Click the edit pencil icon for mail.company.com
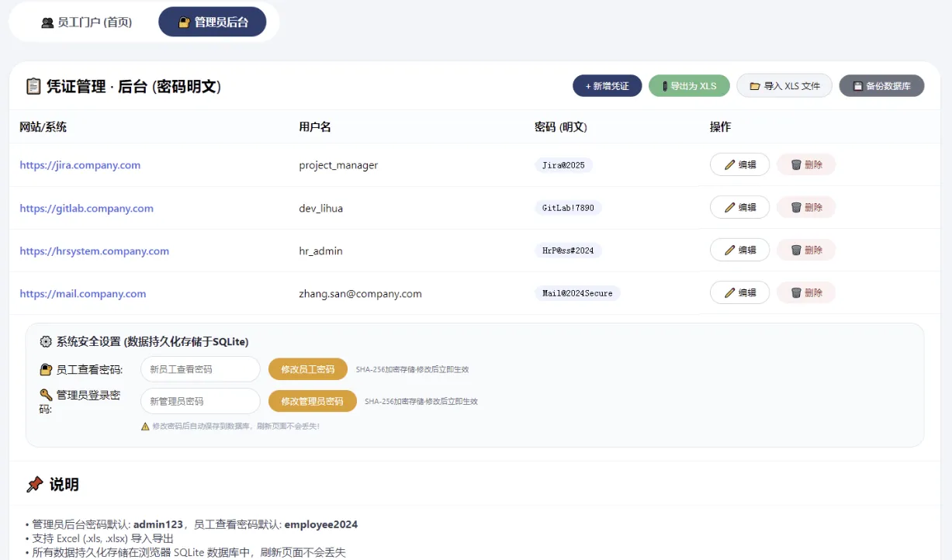This screenshot has height=560, width=952. [x=730, y=292]
